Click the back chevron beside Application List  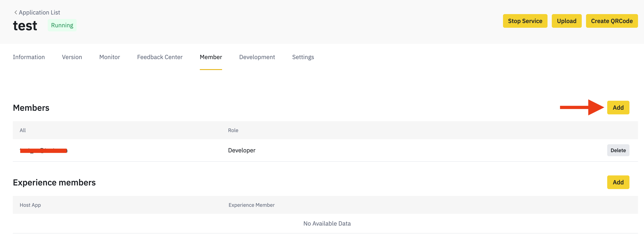click(x=15, y=12)
